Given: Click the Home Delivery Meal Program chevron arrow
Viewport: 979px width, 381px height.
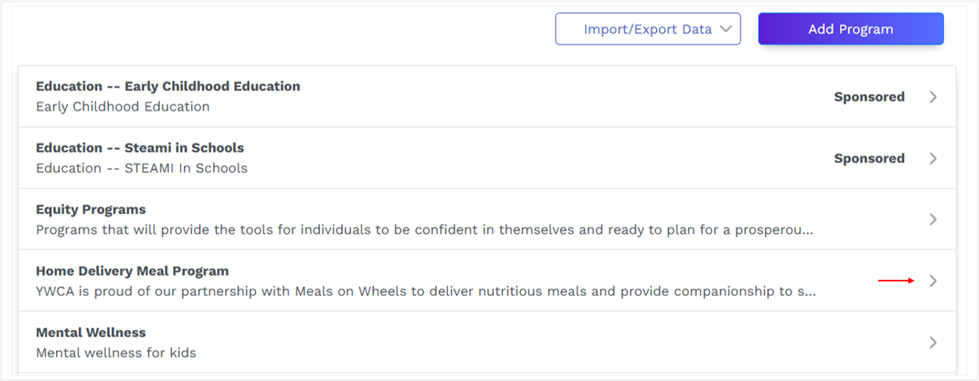Looking at the screenshot, I should (x=933, y=281).
